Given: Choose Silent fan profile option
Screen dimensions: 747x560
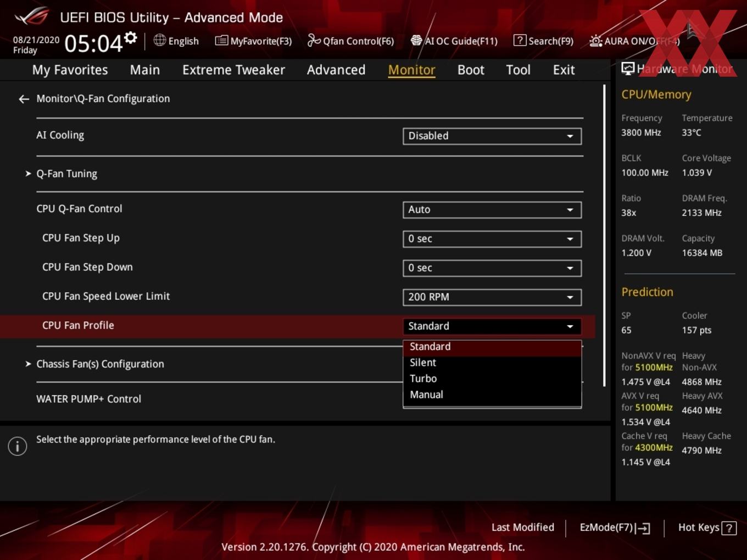Looking at the screenshot, I should [492, 363].
